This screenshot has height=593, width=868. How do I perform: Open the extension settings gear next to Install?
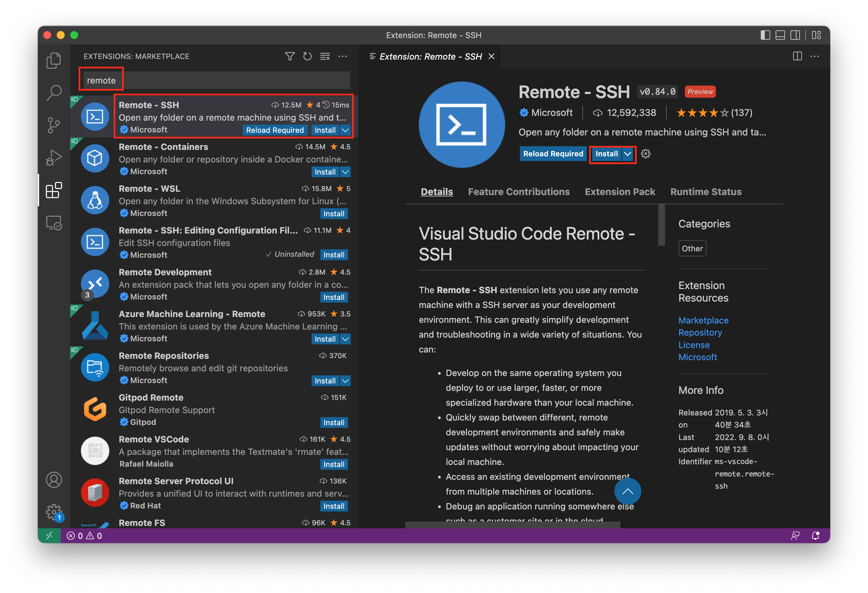point(645,154)
